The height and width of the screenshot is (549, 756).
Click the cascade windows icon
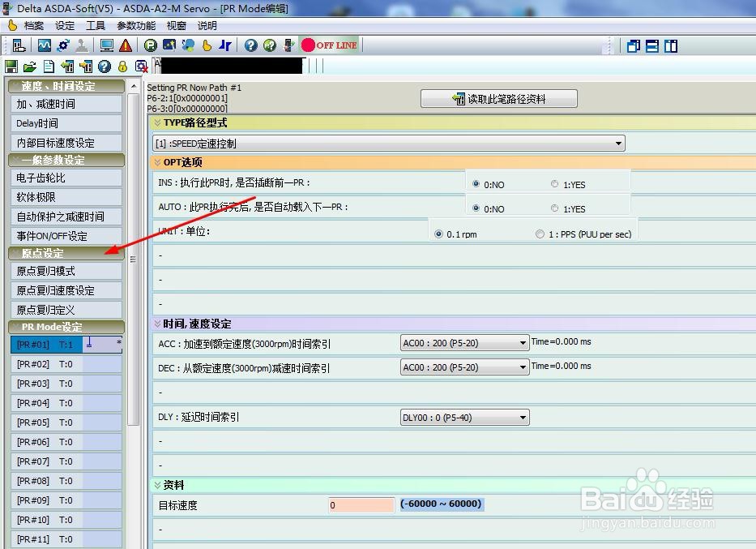coord(634,46)
